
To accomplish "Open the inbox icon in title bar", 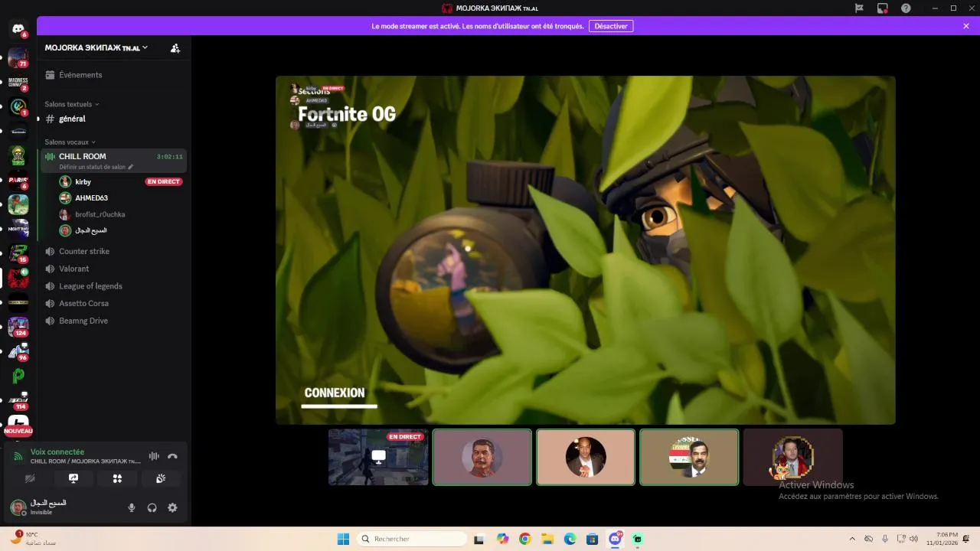I will [883, 8].
